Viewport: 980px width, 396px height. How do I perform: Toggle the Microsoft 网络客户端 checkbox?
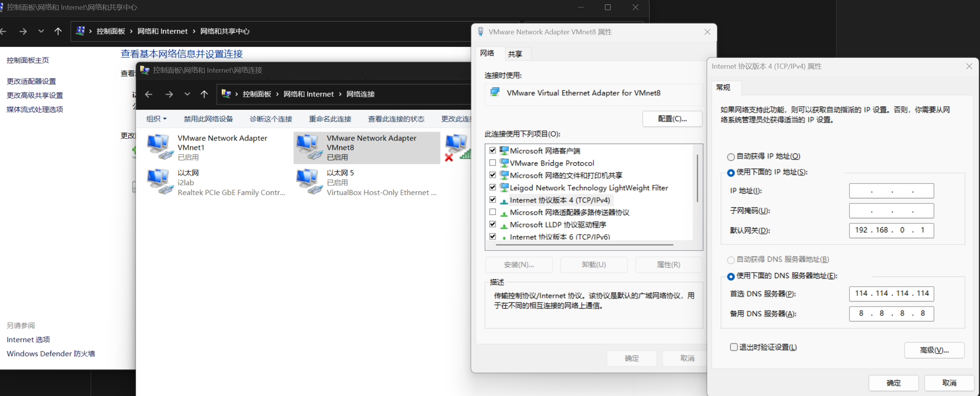click(493, 150)
